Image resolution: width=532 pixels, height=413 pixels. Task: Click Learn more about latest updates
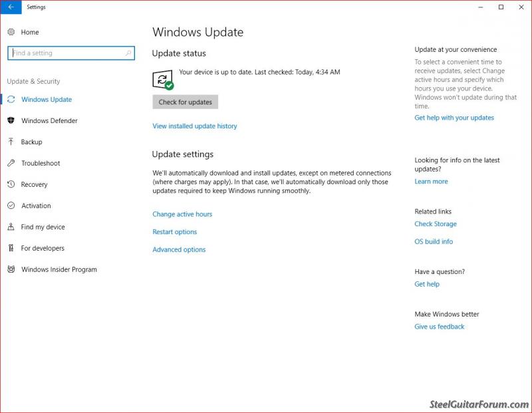(431, 182)
